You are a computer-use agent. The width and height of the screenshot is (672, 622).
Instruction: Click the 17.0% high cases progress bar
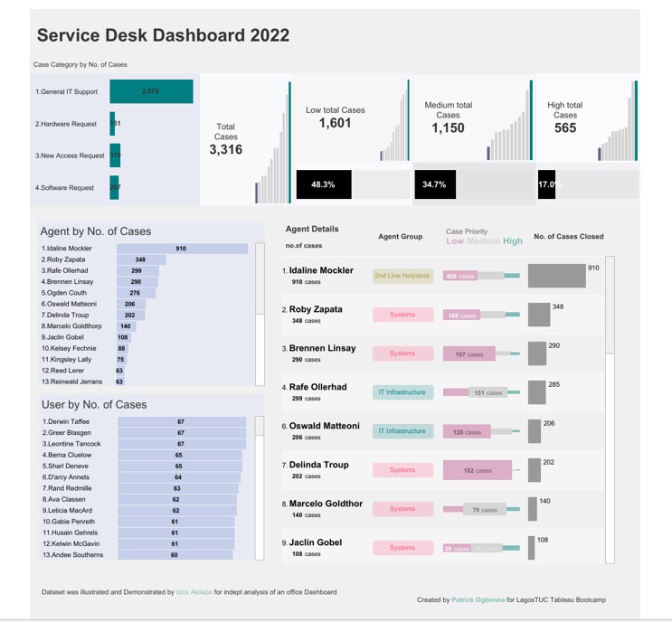(546, 184)
